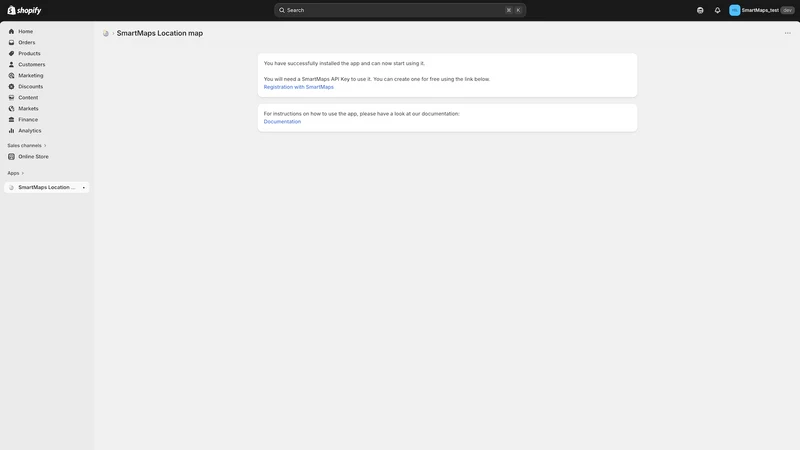
Task: Click the SmartMaps Location map page title
Action: (160, 33)
